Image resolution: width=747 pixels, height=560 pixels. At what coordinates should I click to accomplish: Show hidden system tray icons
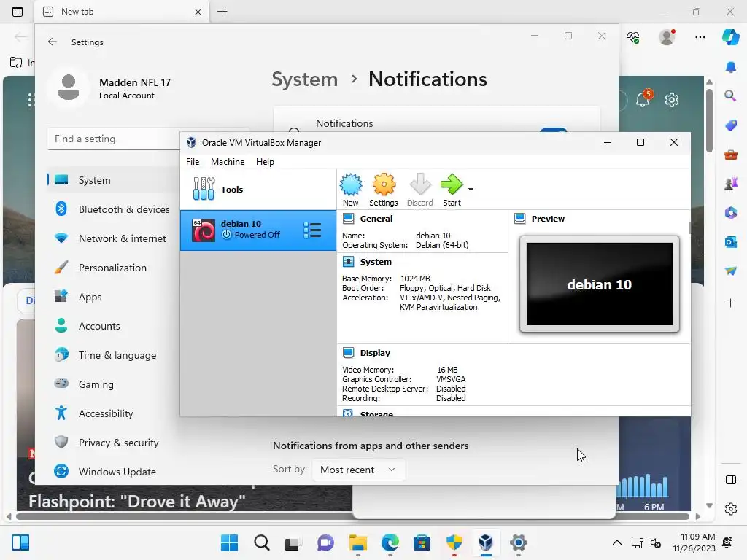click(617, 542)
